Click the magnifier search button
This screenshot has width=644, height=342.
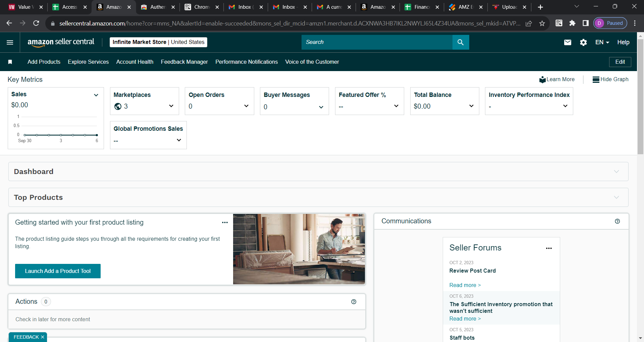point(461,42)
